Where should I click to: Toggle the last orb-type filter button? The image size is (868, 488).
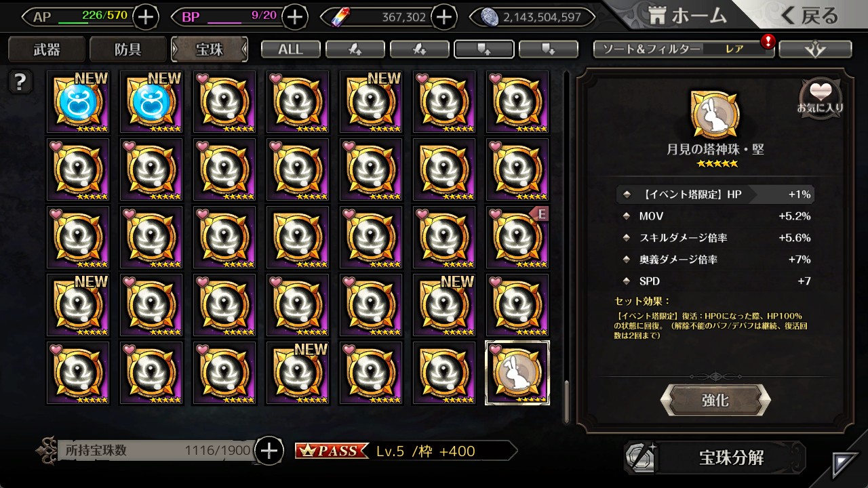point(549,49)
